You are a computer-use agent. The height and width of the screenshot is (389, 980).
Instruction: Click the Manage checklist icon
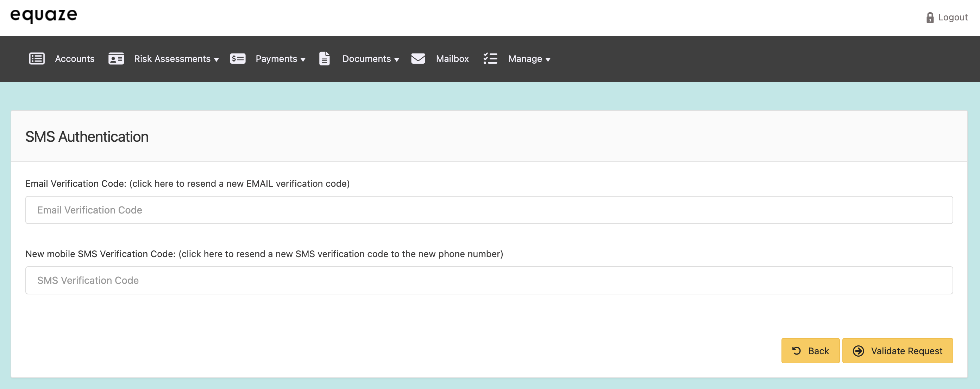point(490,58)
